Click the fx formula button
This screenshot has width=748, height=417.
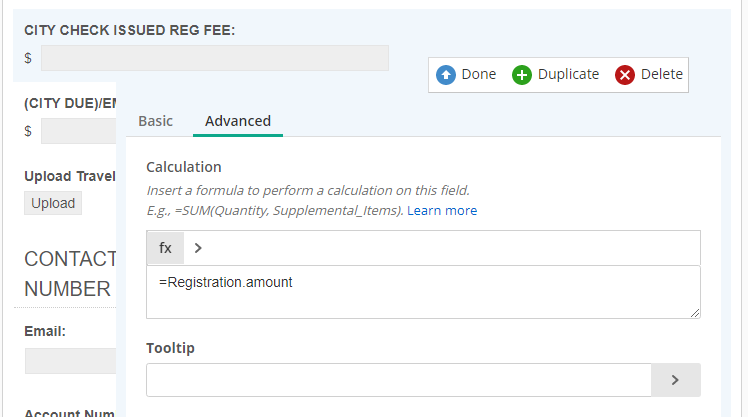point(165,248)
